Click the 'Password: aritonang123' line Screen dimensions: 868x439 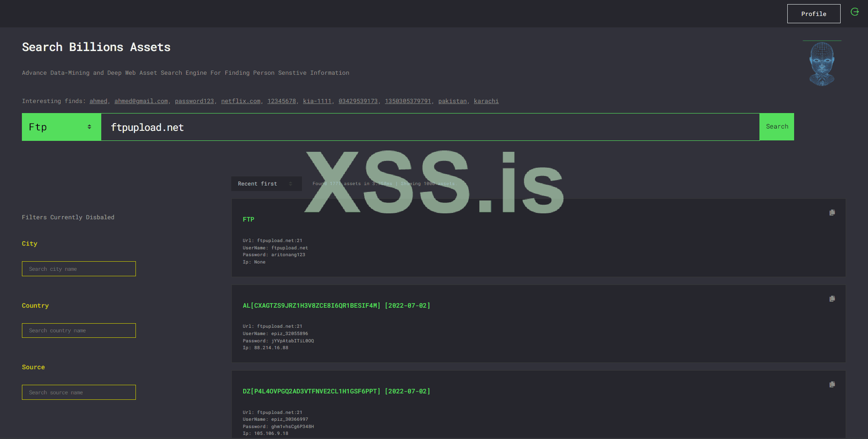pyautogui.click(x=274, y=255)
